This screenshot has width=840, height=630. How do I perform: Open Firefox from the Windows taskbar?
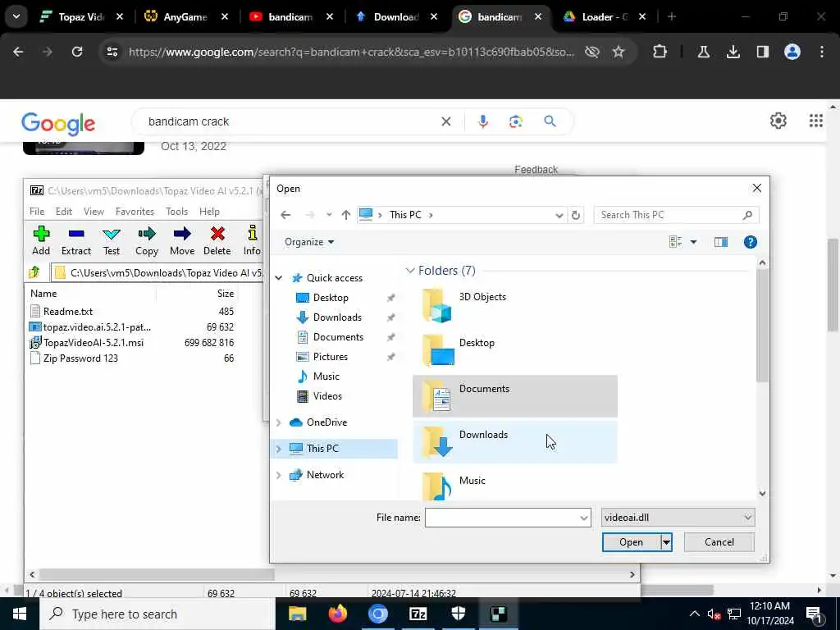point(337,614)
